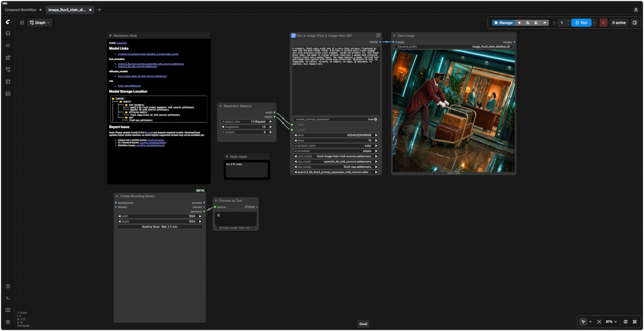Open the 87% zoom level dropdown
644x331 pixels.
[611, 321]
